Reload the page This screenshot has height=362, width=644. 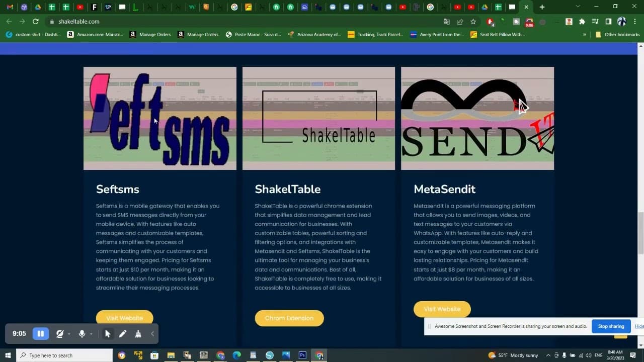tap(35, 22)
